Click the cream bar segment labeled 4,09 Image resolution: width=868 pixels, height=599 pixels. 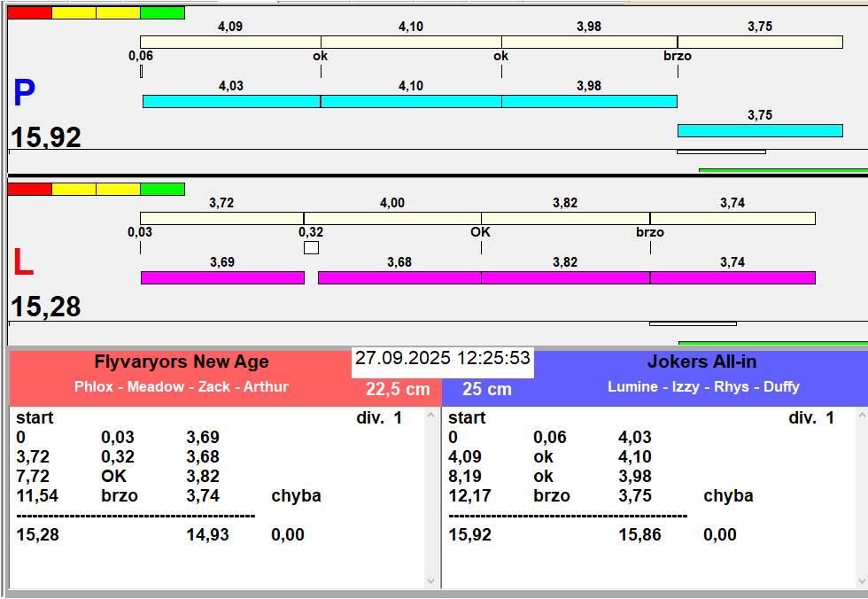(x=230, y=42)
